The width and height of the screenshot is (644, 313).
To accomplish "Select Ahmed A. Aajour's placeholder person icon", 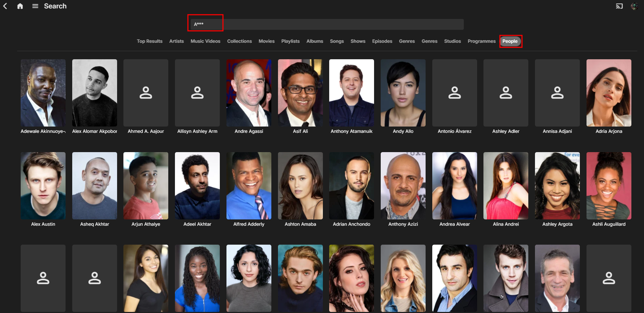I will (146, 93).
